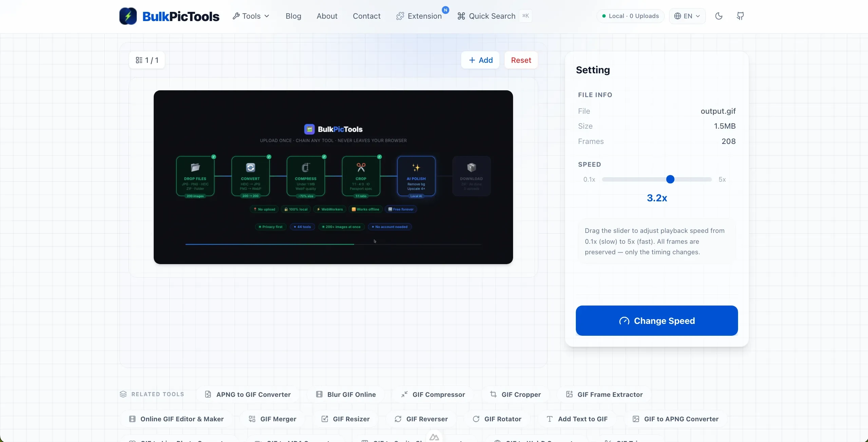Click the Blur GIF Online film icon
This screenshot has width=868, height=442.
point(319,394)
